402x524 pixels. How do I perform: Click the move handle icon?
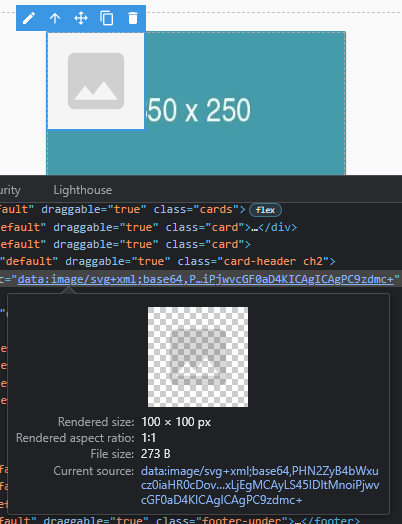click(x=81, y=18)
